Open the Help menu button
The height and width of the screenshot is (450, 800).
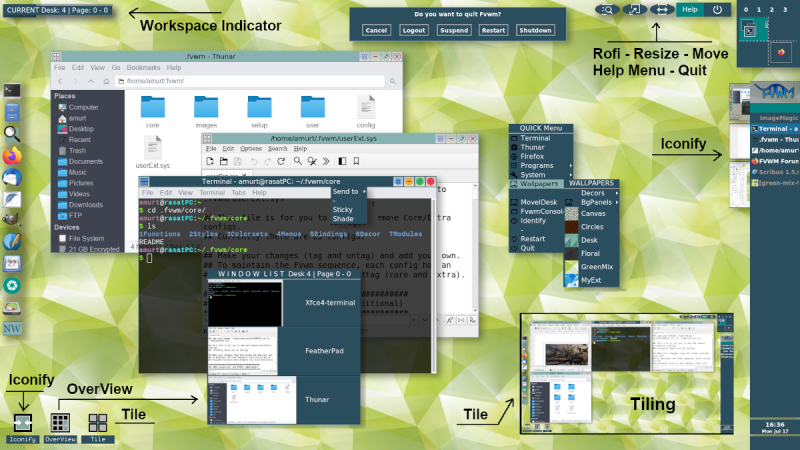[690, 10]
